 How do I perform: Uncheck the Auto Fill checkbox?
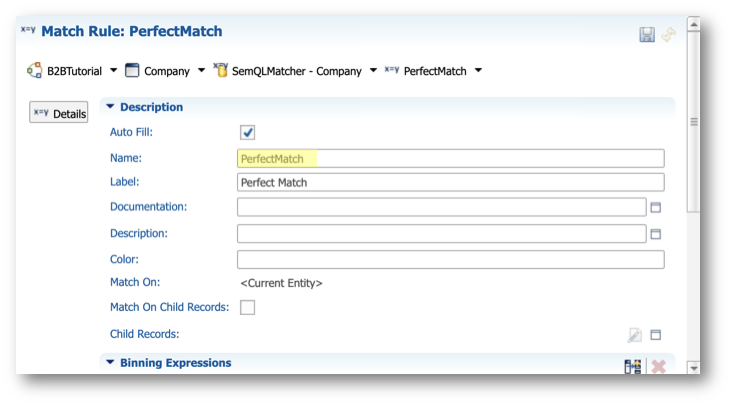click(248, 132)
